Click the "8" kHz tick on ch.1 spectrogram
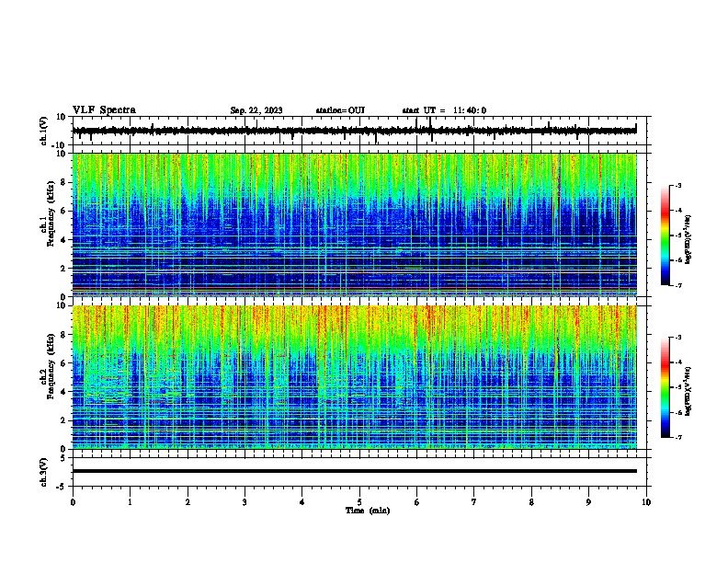The height and width of the screenshot is (563, 728). click(63, 182)
